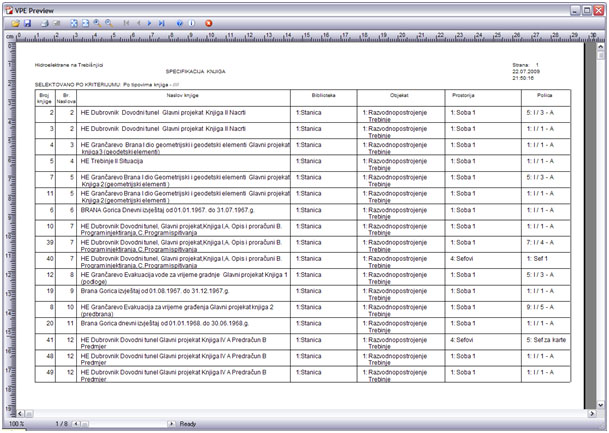The width and height of the screenshot is (609, 433).
Task: Zoom out with the magnifier minus icon
Action: [109, 23]
